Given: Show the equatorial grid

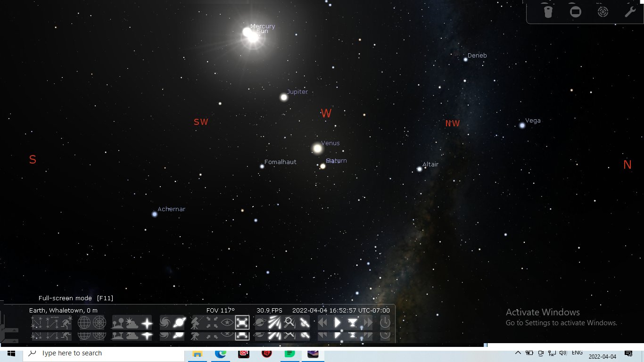Looking at the screenshot, I should pos(84,323).
